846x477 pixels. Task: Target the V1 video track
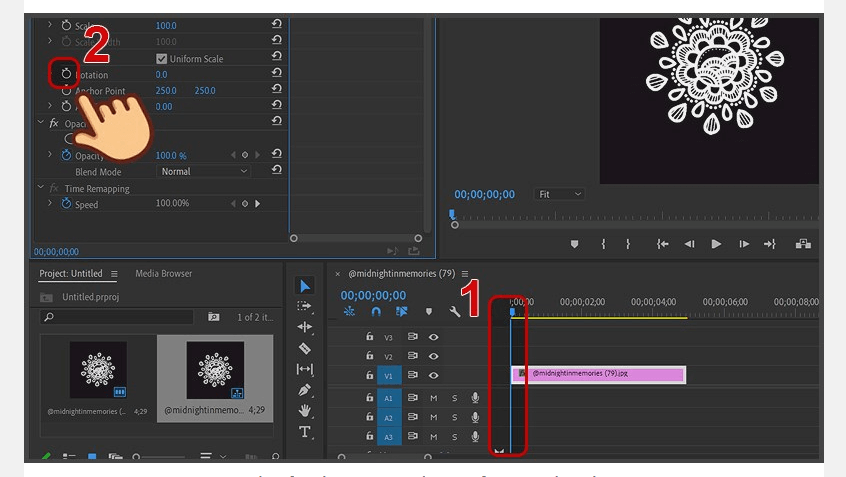pos(389,376)
